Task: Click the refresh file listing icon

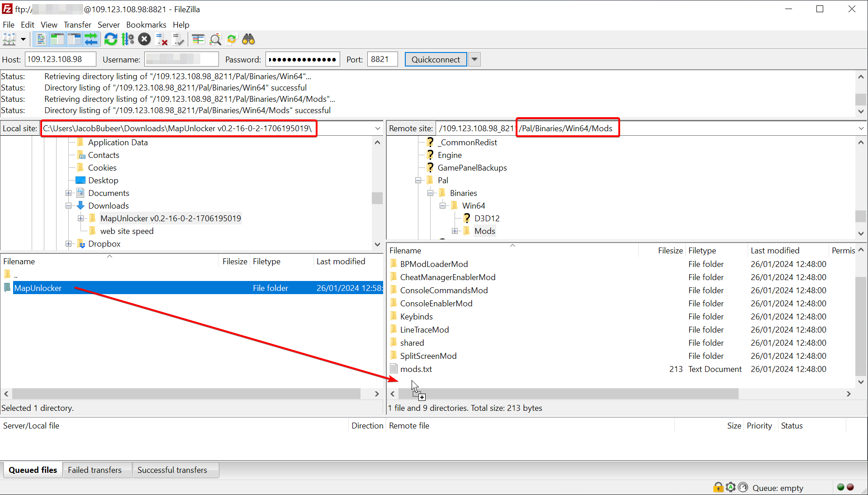Action: tap(110, 40)
